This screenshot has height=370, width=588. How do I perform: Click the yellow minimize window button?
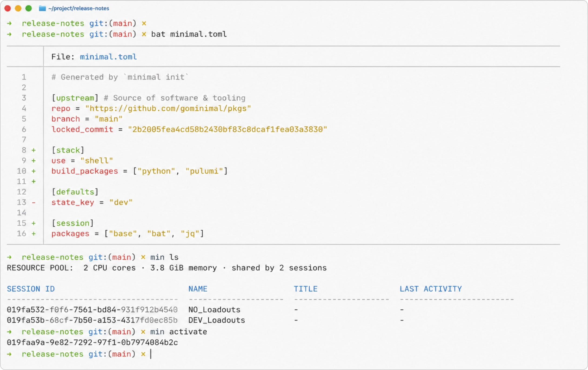(x=18, y=8)
